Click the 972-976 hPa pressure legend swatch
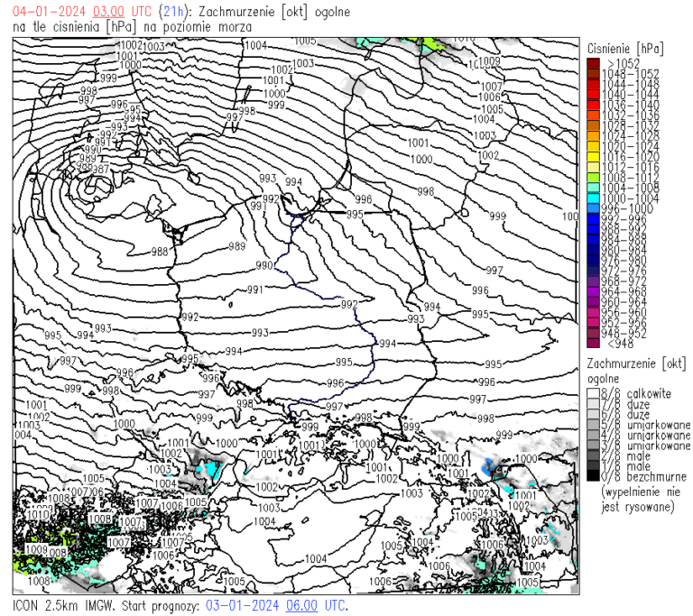Viewport: 693px width, 616px height. coord(593,271)
